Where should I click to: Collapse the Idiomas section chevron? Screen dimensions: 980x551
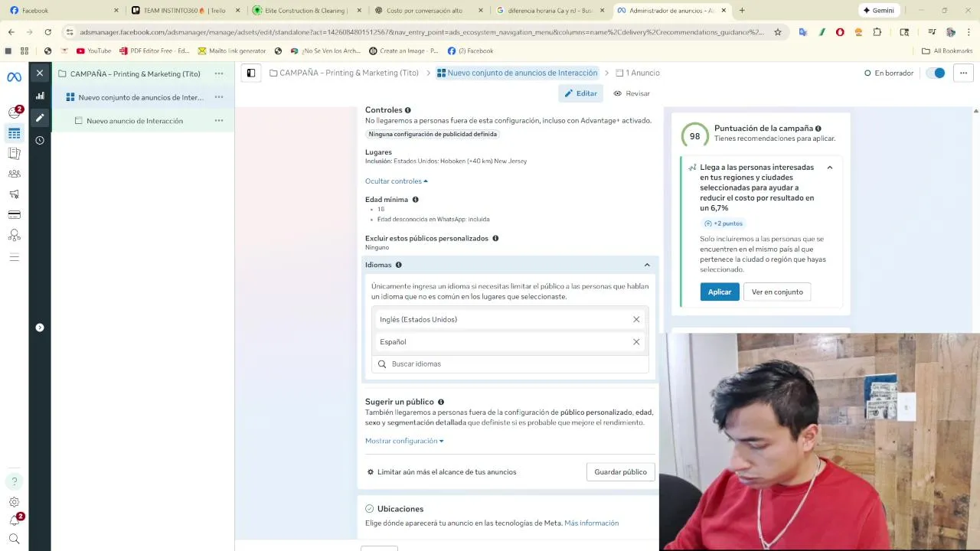coord(647,265)
